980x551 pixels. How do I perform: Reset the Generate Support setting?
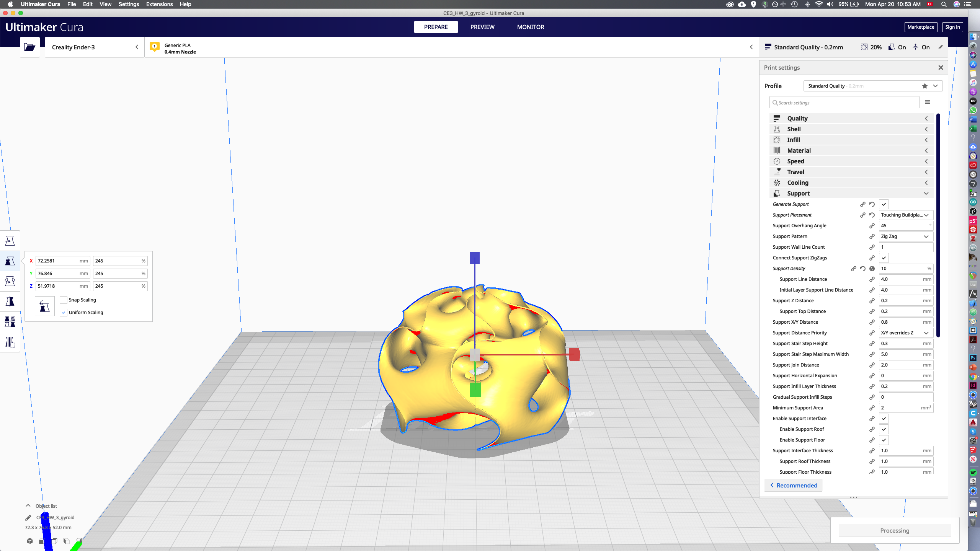click(872, 204)
